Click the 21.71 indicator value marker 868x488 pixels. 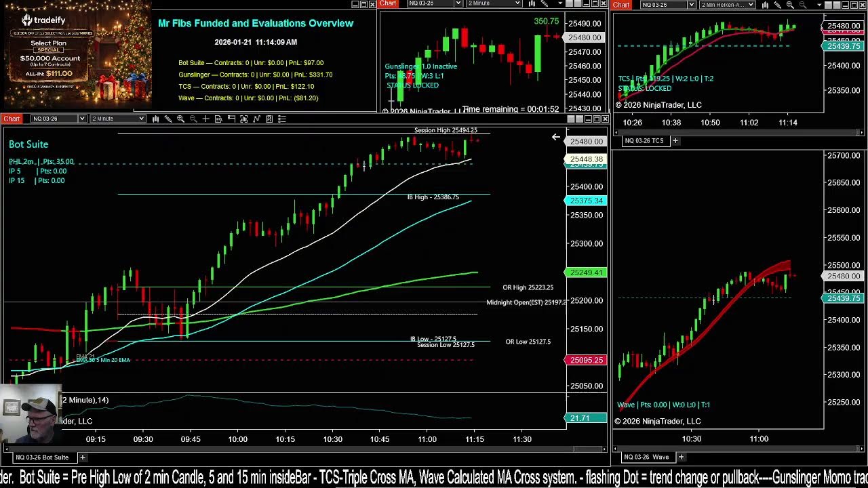(x=585, y=418)
